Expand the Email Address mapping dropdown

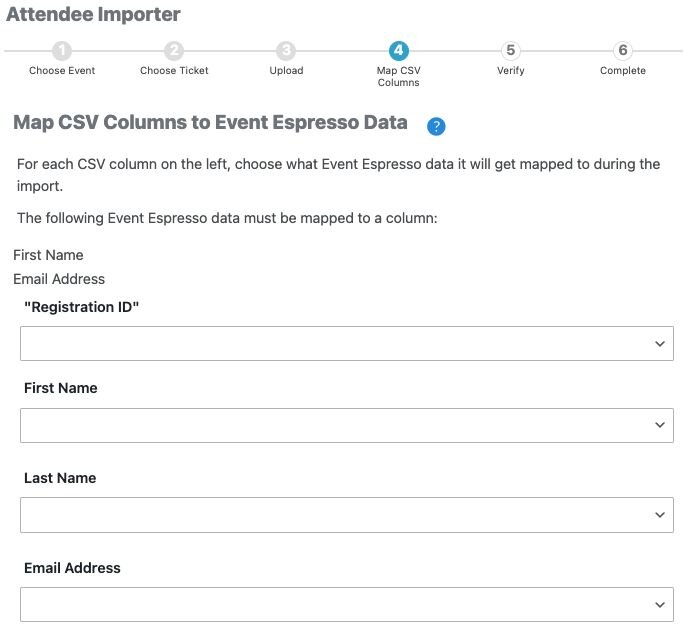pos(346,604)
